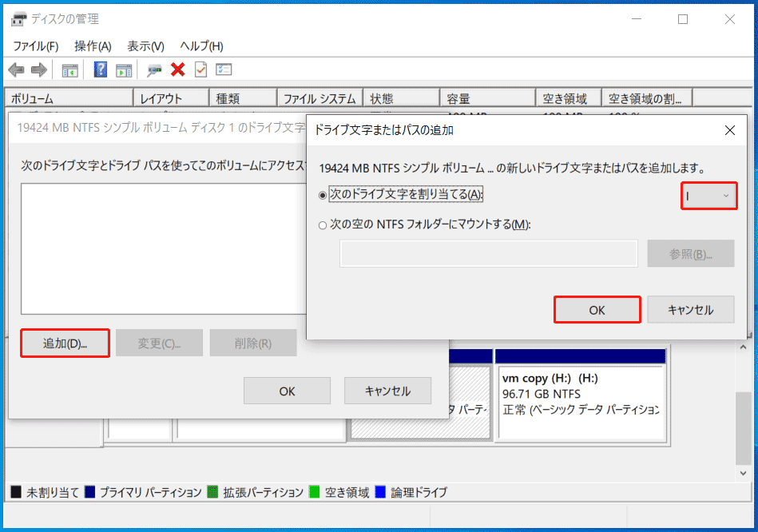Sort by ボリューム column header
The width and height of the screenshot is (758, 532).
[69, 98]
